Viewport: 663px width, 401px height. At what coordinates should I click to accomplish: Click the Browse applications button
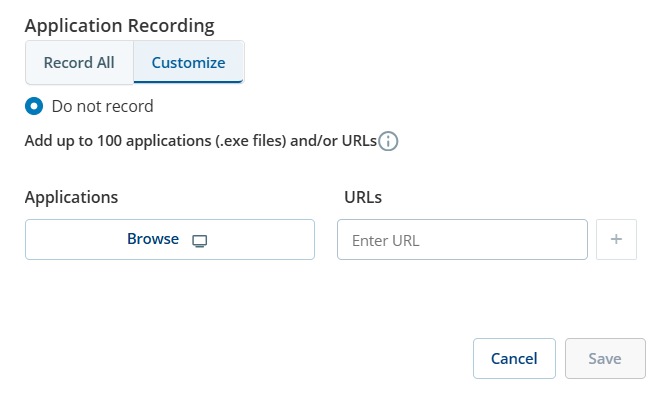click(169, 240)
